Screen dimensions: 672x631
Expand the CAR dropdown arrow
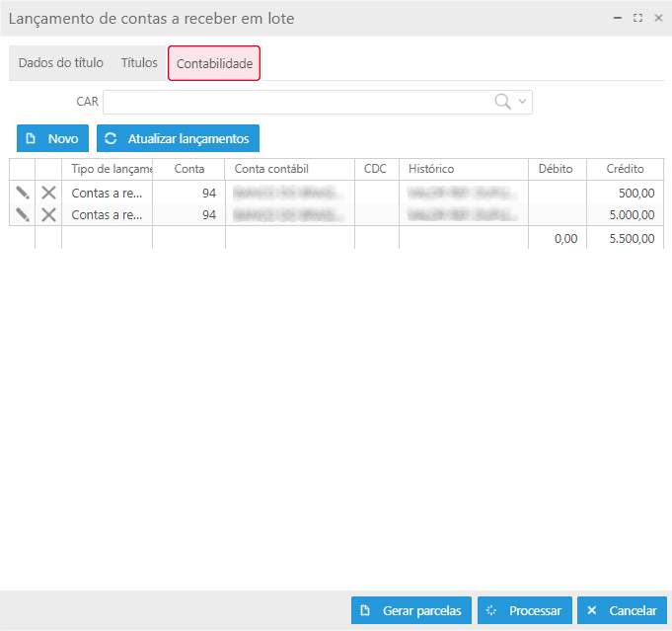point(523,102)
